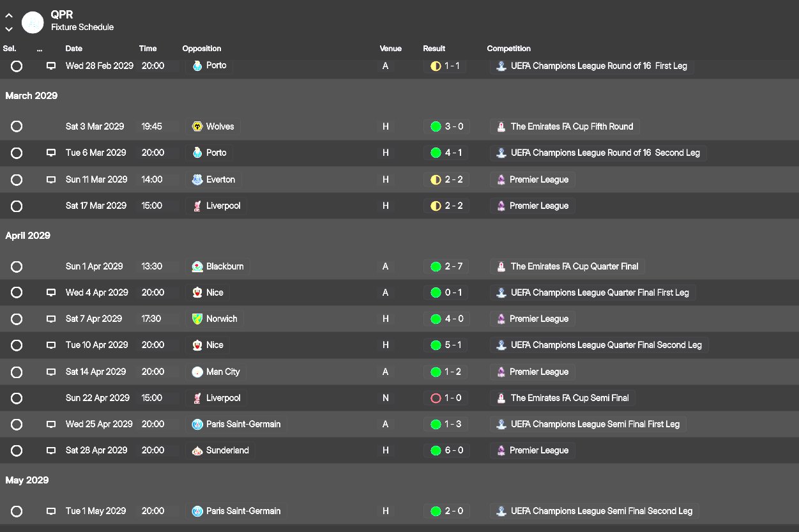Click the TV icon on Sat 28 Apr
799x532 pixels.
pyautogui.click(x=51, y=450)
